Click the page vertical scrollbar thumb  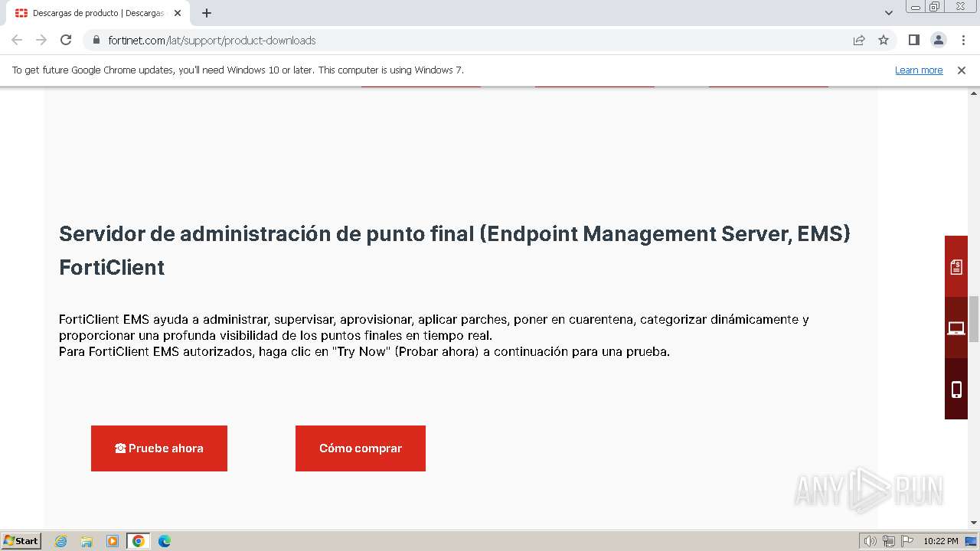[974, 318]
